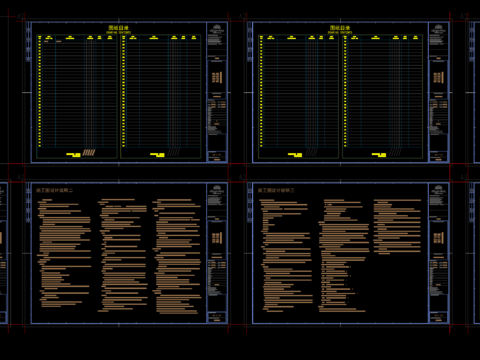Select the orange text in the top-right sheet's title block

tap(438, 77)
